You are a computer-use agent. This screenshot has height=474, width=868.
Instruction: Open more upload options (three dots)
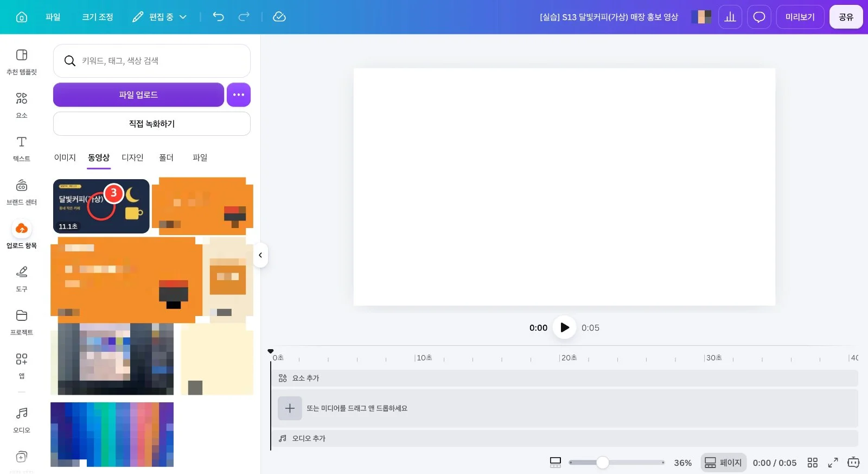coord(239,94)
